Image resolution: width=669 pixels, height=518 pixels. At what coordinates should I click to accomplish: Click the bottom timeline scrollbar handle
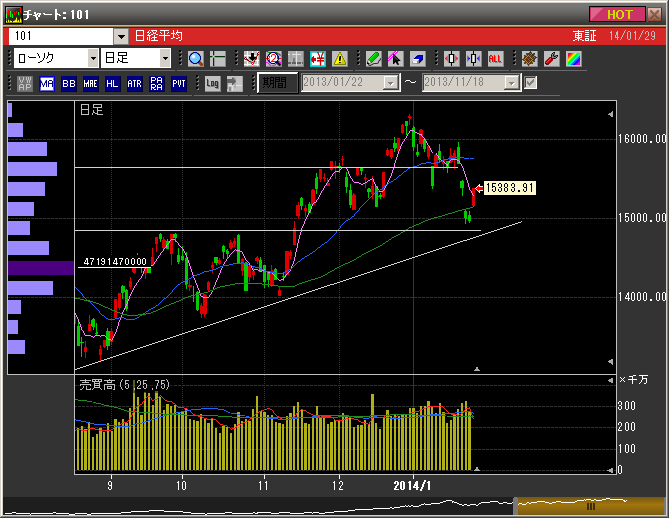(590, 506)
